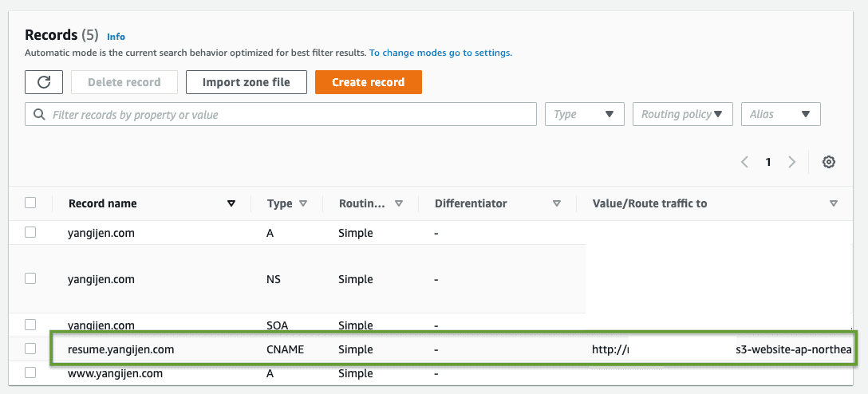Sort by Record name column arrow
This screenshot has height=394, width=868.
click(x=231, y=203)
